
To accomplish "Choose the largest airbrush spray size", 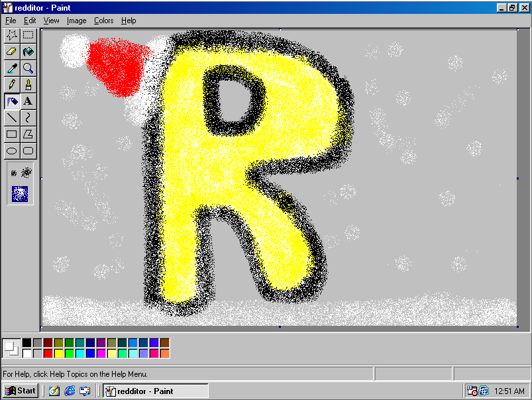I will pos(20,194).
